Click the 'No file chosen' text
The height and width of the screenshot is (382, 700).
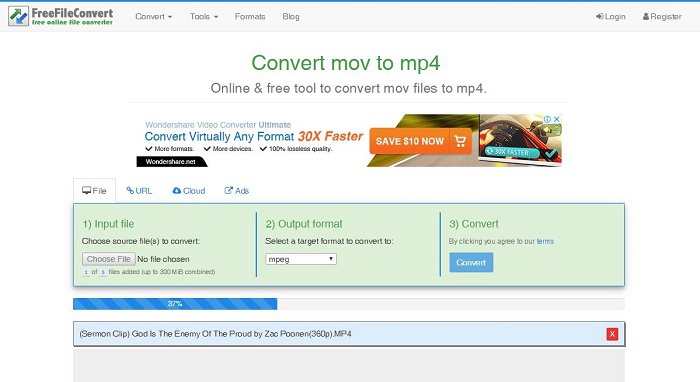163,259
